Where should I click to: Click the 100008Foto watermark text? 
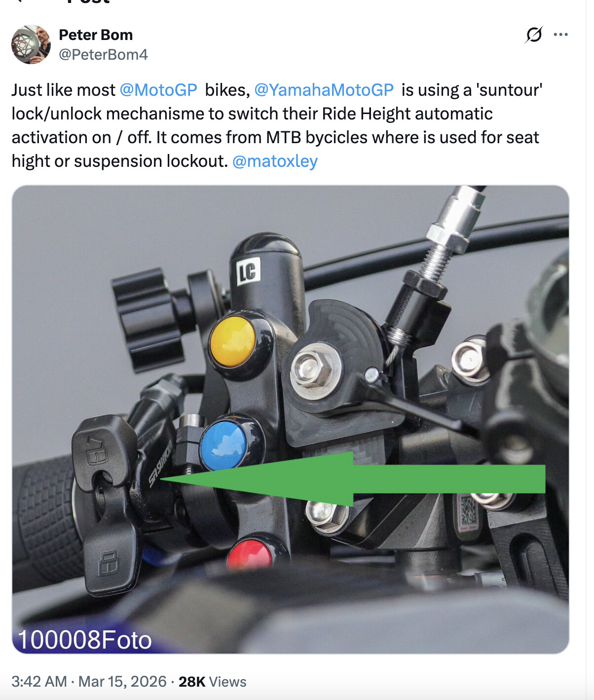coord(84,640)
